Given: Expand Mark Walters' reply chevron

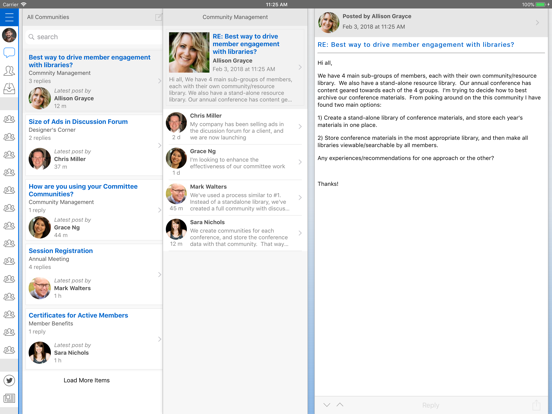Looking at the screenshot, I should tap(300, 197).
